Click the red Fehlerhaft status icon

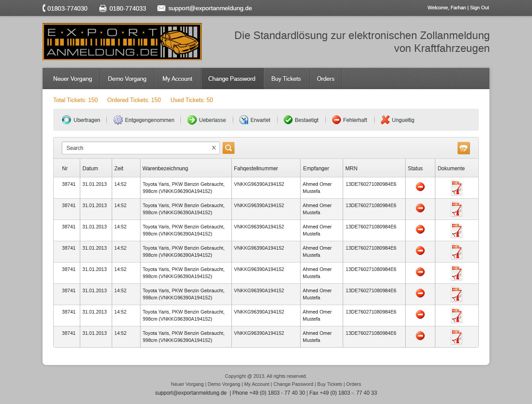[x=336, y=120]
